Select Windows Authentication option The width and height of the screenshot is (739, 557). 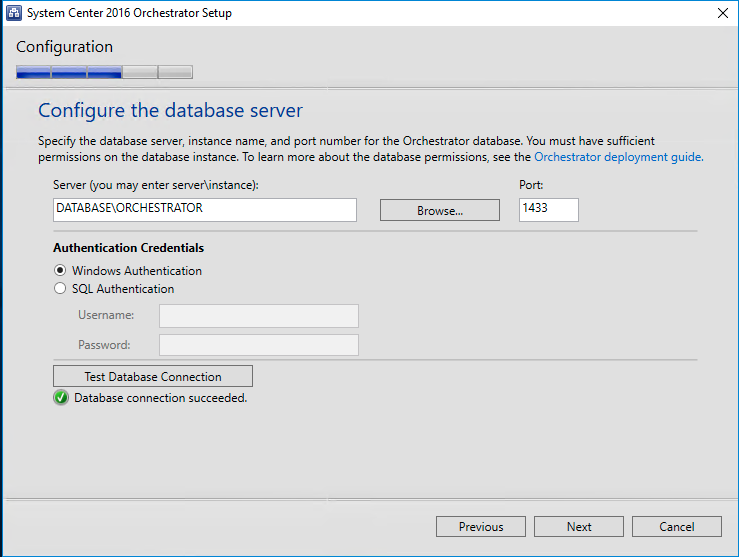coord(61,271)
